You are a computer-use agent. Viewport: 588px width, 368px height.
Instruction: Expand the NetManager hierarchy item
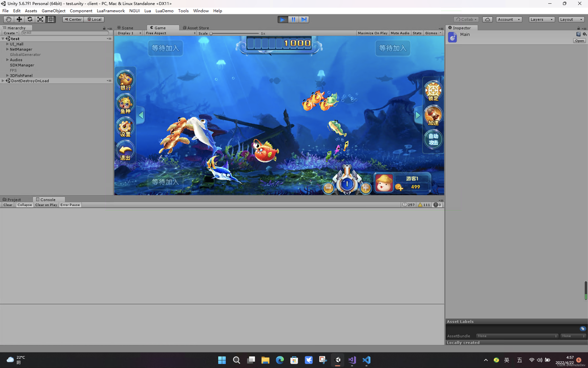[x=8, y=49]
